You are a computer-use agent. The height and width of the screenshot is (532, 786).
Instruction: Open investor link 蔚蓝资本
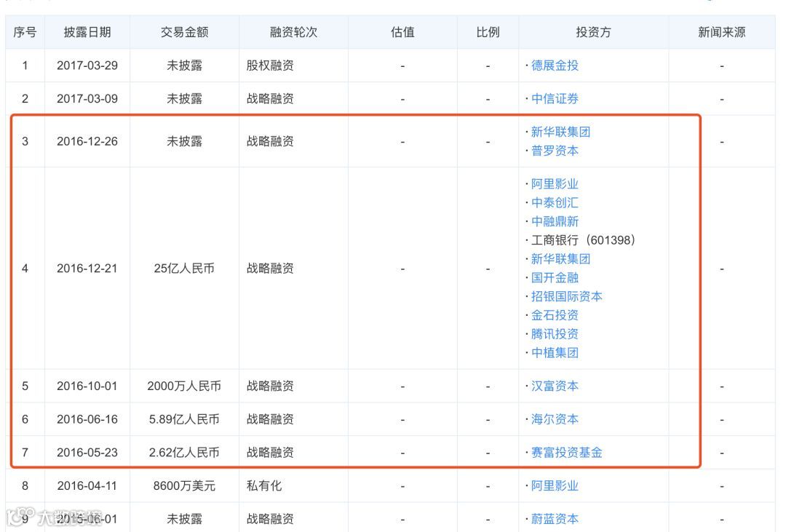pos(555,518)
